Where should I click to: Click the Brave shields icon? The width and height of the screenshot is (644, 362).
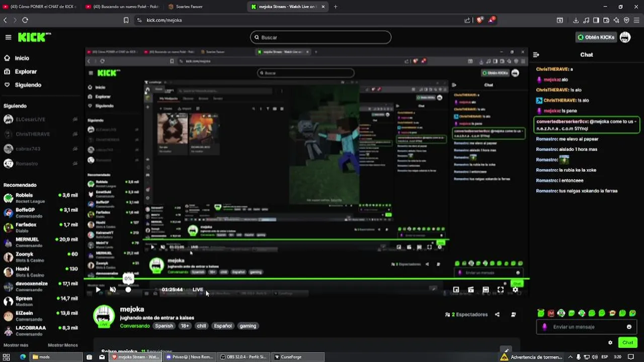(480, 20)
